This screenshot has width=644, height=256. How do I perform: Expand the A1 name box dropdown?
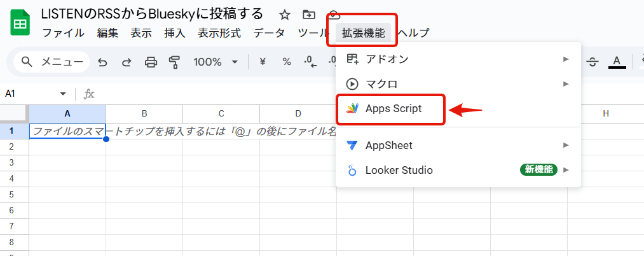point(63,94)
